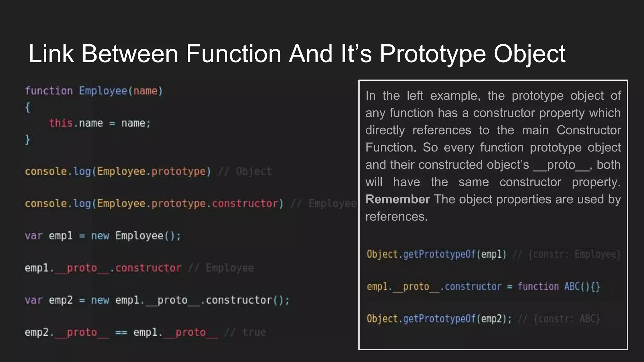
Task: Click the line 'emp2.__proto__ == emp1.__proto__ // true'
Action: pyautogui.click(x=145, y=332)
